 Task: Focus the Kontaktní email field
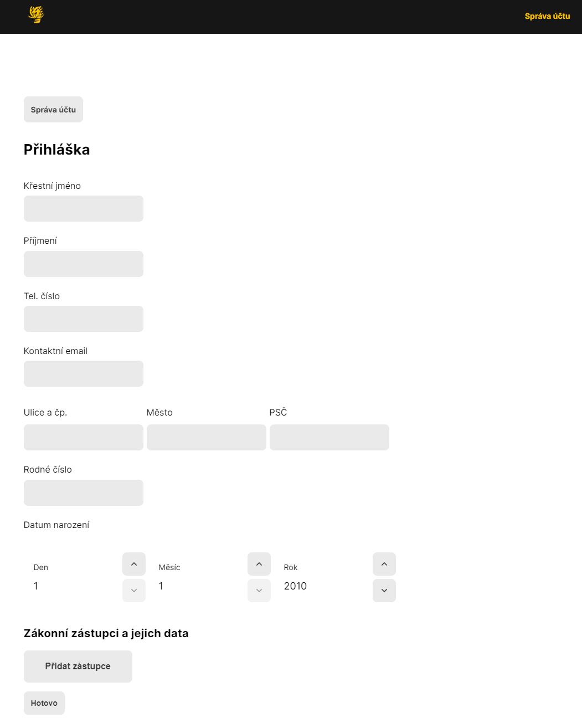[83, 373]
